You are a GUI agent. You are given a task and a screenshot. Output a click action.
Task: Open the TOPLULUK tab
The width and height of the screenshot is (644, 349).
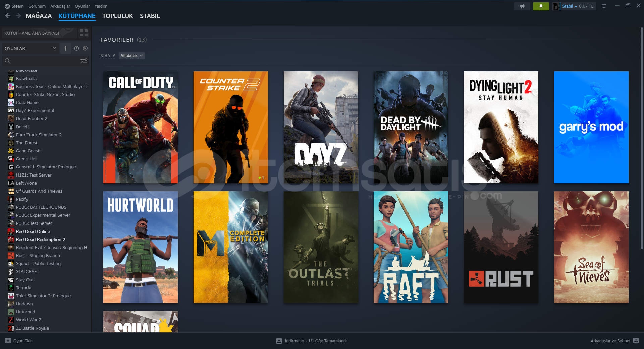(x=117, y=16)
